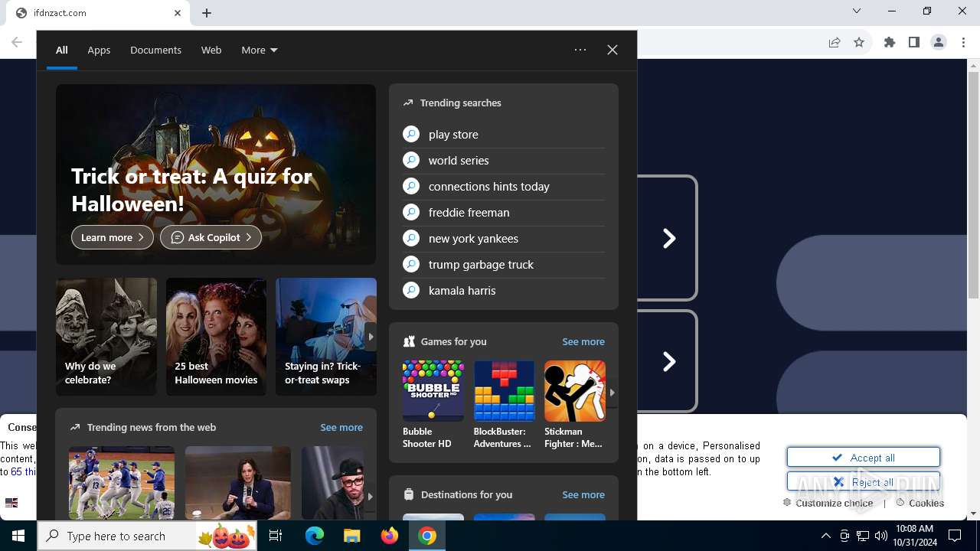This screenshot has height=551, width=980.
Task: Toggle Chrome side panel icon
Action: [914, 42]
